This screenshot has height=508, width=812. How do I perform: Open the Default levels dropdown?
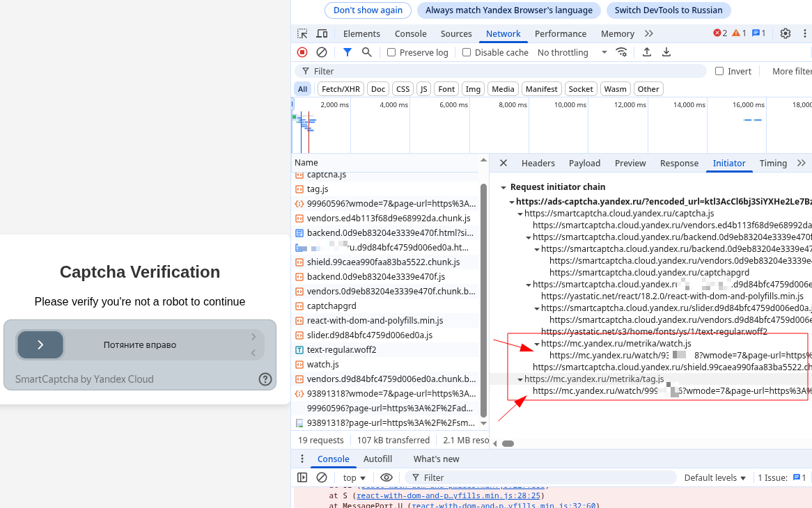click(x=715, y=477)
